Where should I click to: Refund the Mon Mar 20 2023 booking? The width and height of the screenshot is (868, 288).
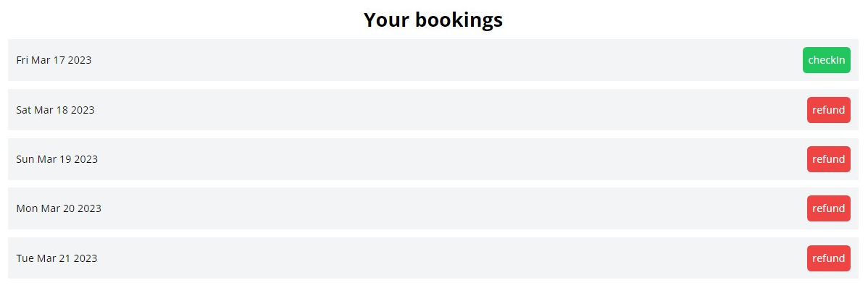coord(828,208)
